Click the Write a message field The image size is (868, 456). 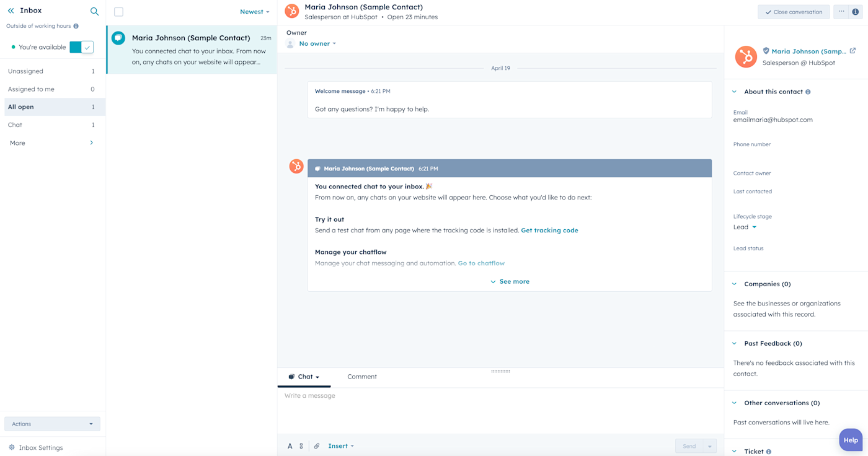[500, 409]
